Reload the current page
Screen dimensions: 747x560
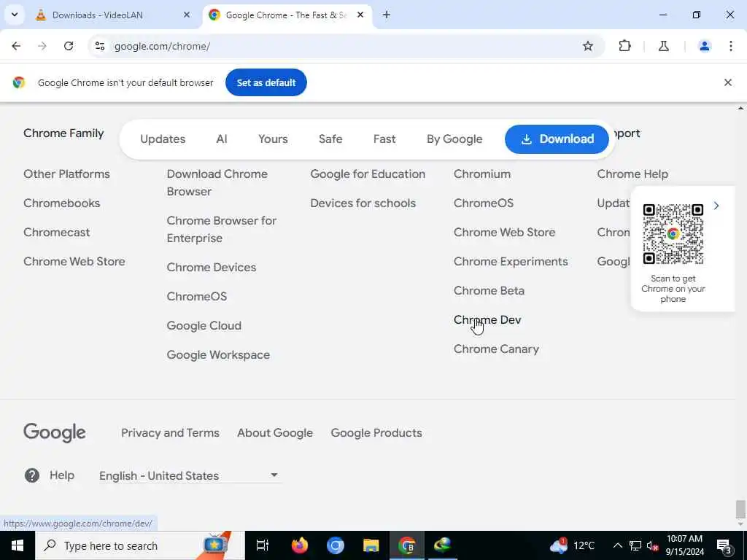tap(69, 46)
